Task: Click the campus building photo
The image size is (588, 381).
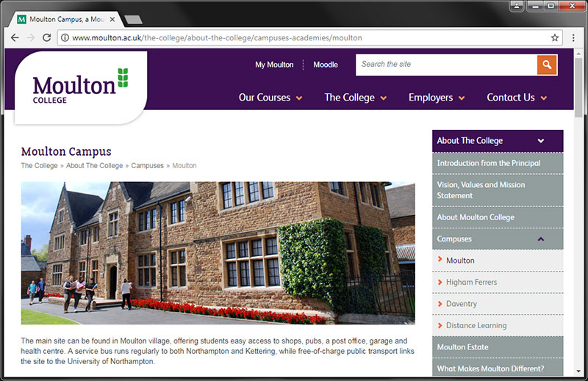Action: tap(218, 253)
